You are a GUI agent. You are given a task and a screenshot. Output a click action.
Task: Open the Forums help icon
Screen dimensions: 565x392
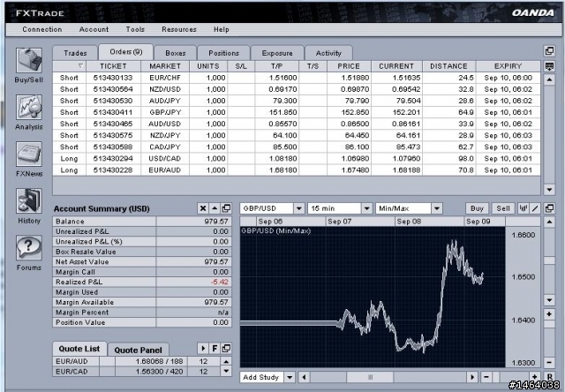click(29, 248)
